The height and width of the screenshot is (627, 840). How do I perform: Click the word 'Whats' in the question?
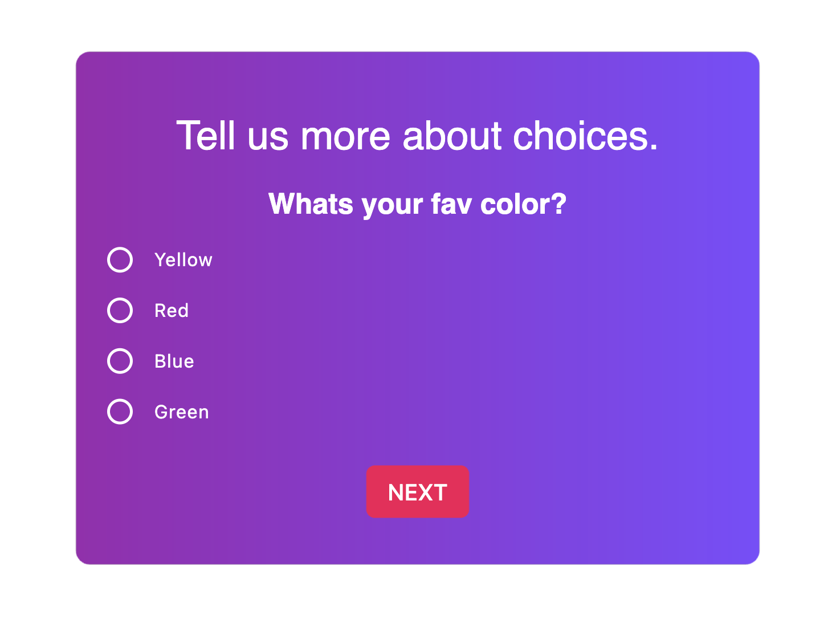311,204
